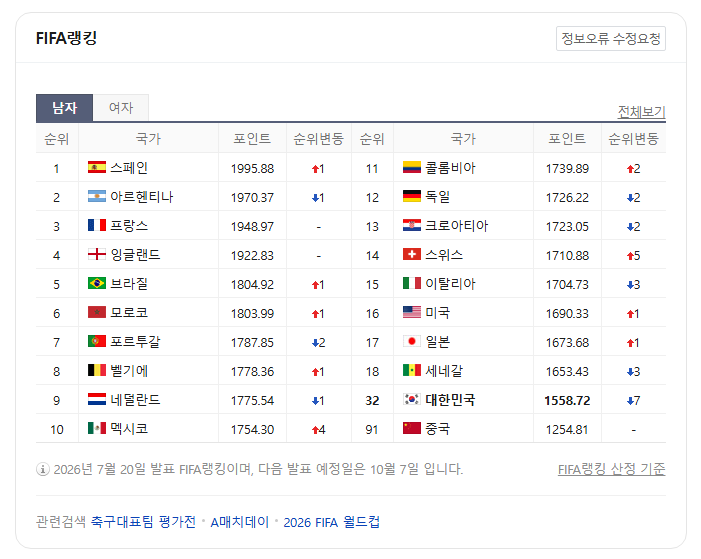Click the red up arrow in the 스위스 row
This screenshot has width=701, height=559.
tap(630, 256)
